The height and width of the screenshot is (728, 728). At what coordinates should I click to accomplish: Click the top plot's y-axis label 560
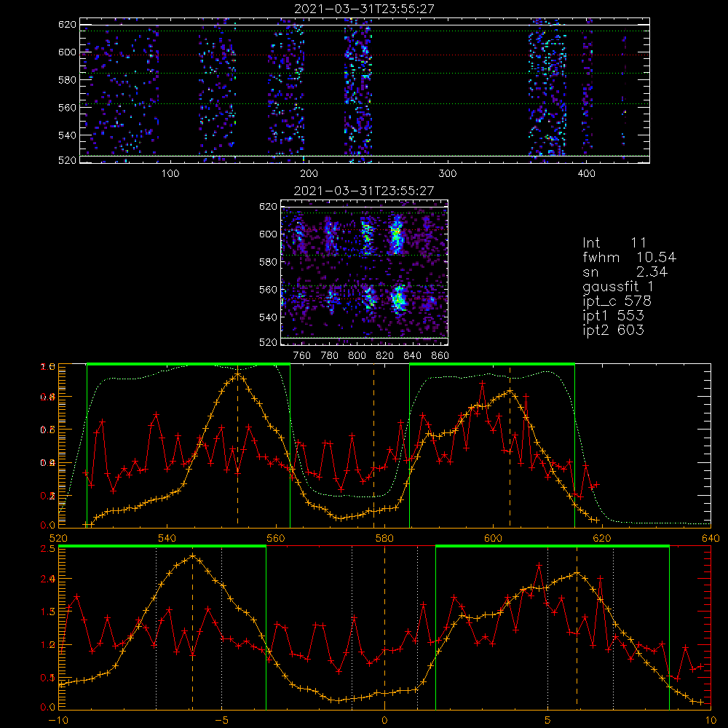pos(67,108)
